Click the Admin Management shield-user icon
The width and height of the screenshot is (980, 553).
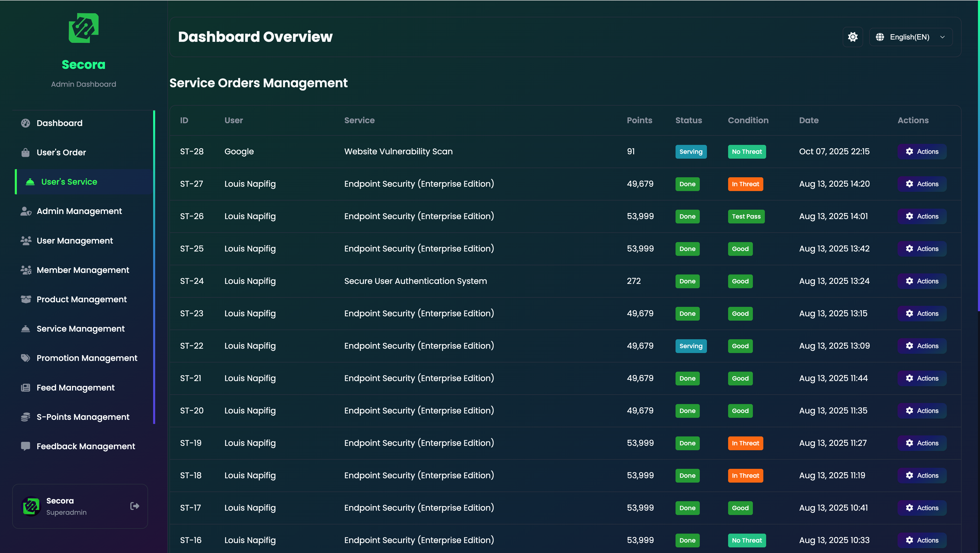point(26,211)
